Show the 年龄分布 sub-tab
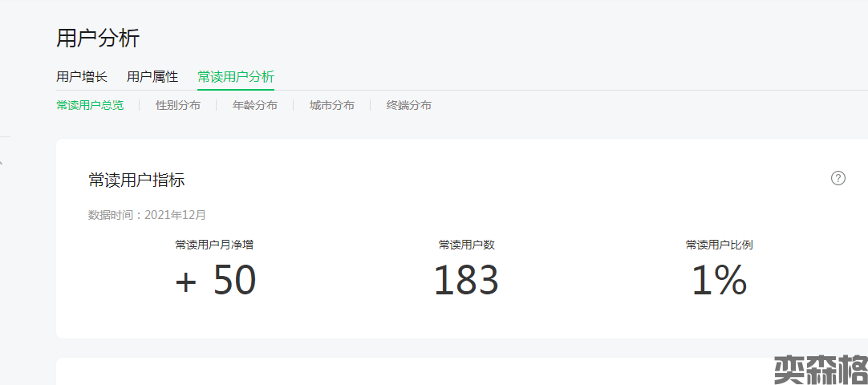The image size is (868, 385). (255, 105)
